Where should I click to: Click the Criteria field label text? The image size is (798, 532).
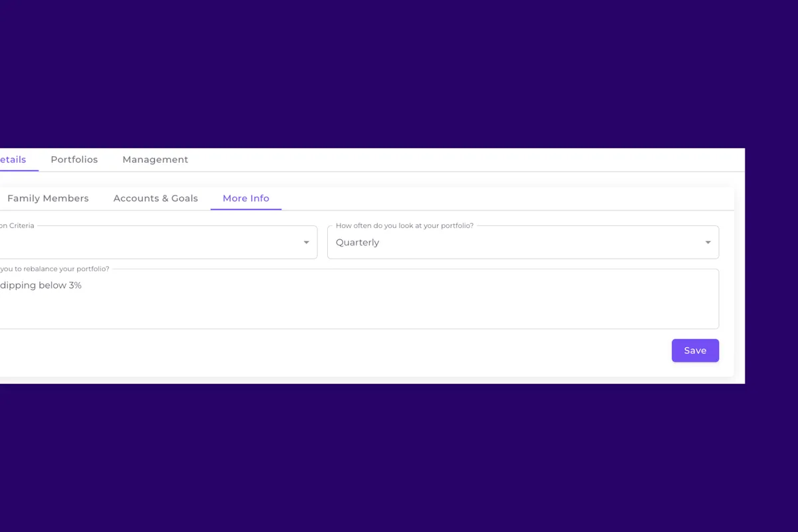(18, 225)
